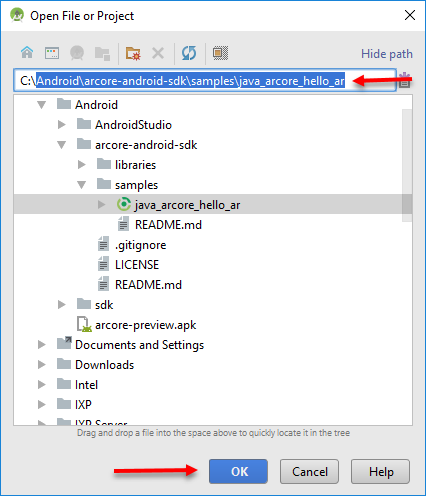Confirm with the OK button
This screenshot has width=426, height=496.
pyautogui.click(x=238, y=471)
